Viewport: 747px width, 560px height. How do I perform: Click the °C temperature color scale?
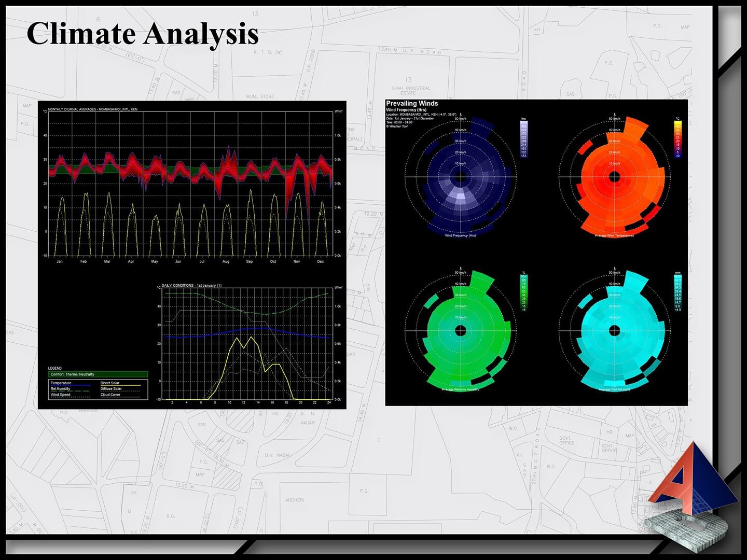point(677,138)
